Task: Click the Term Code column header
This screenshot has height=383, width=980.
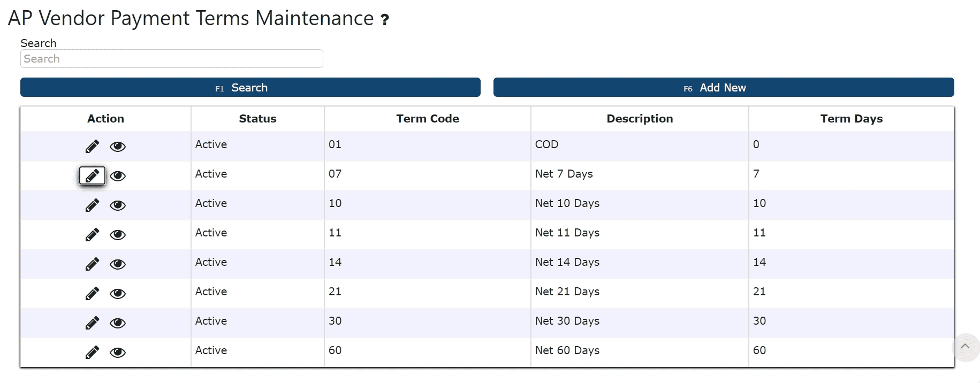Action: [x=427, y=119]
